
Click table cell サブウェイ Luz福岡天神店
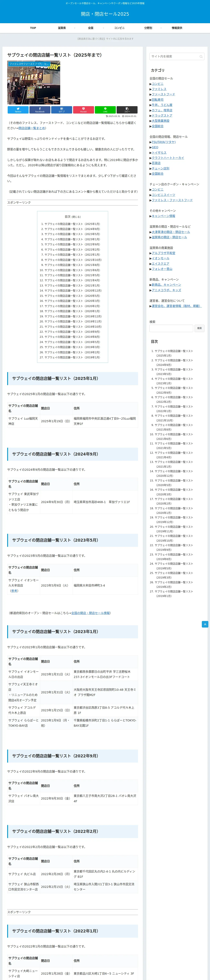click(24, 421)
